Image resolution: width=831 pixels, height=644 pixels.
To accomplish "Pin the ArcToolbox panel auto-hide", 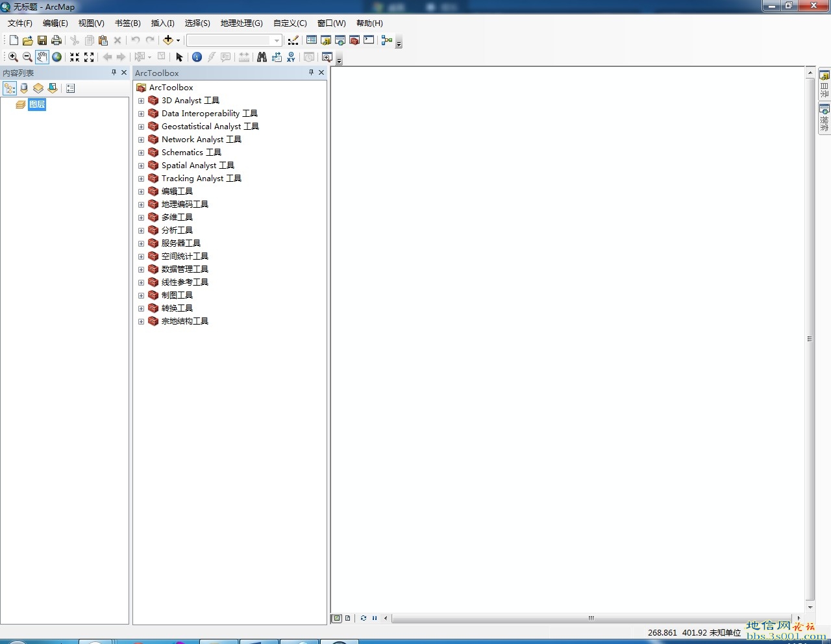I will click(x=311, y=73).
